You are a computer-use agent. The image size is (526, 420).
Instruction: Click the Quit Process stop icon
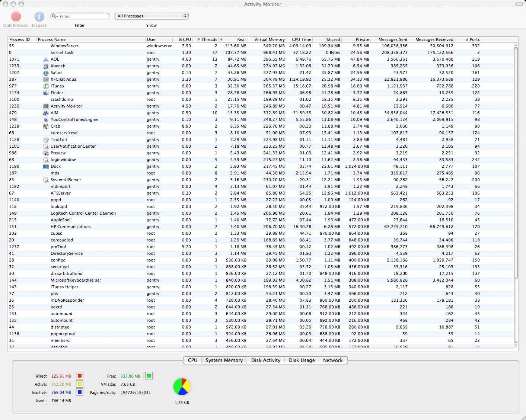point(16,16)
